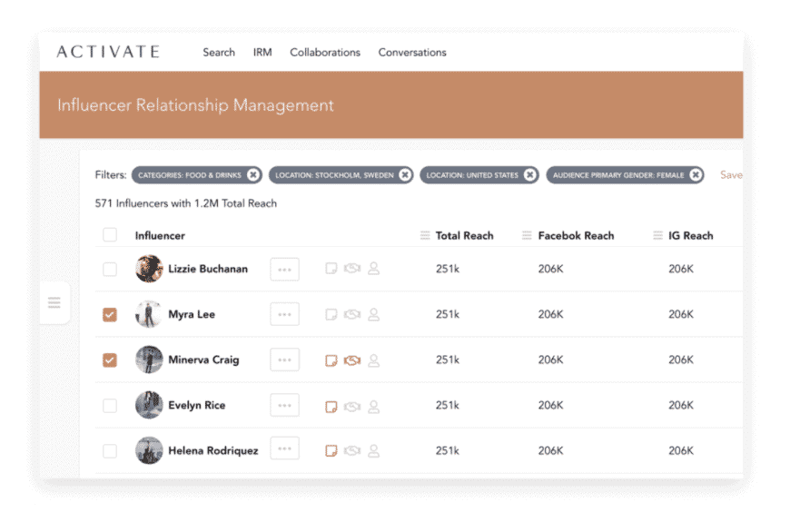This screenshot has width=800, height=532.
Task: Open the three-dot menu for Evelyn Rice
Action: [x=285, y=406]
